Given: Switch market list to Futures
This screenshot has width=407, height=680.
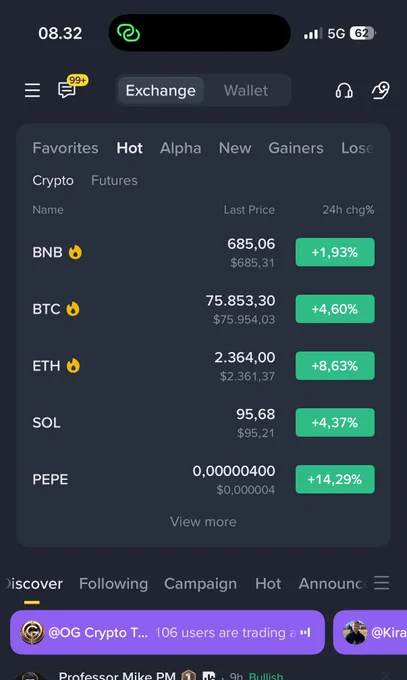Looking at the screenshot, I should (114, 180).
